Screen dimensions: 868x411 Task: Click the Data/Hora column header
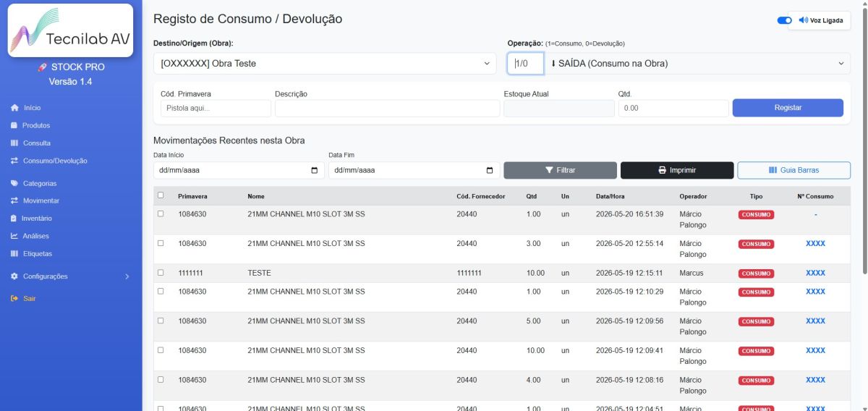click(610, 196)
